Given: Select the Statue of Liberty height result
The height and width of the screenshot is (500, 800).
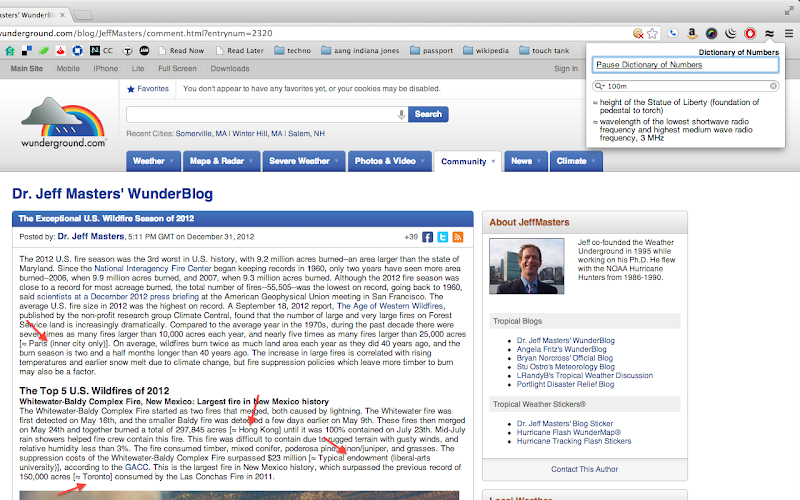Looking at the screenshot, I should click(679, 106).
